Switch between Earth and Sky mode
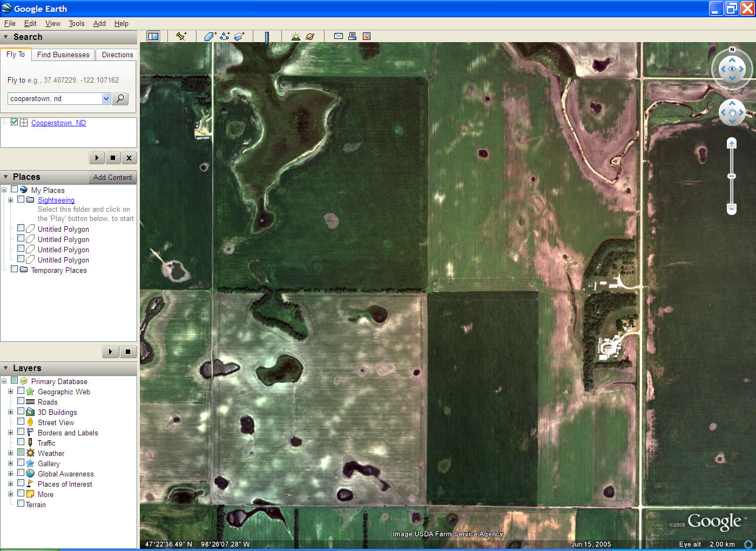Screen dimensions: 756x551 [310, 36]
